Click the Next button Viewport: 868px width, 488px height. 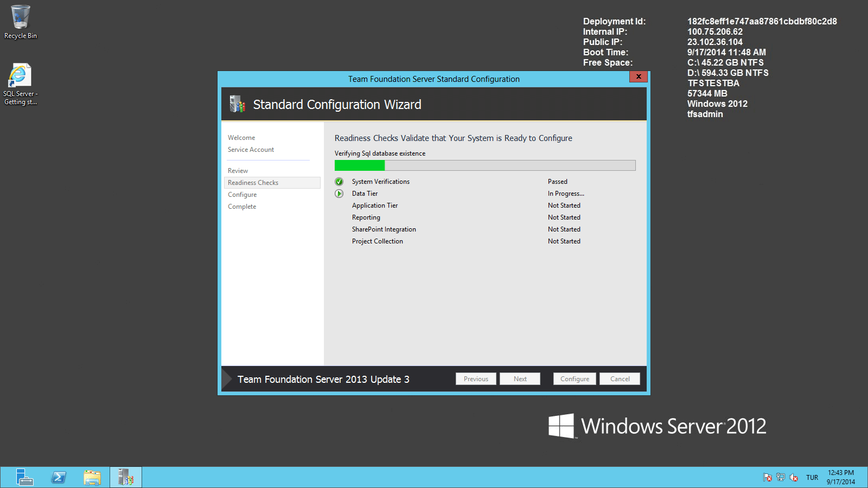(x=520, y=379)
